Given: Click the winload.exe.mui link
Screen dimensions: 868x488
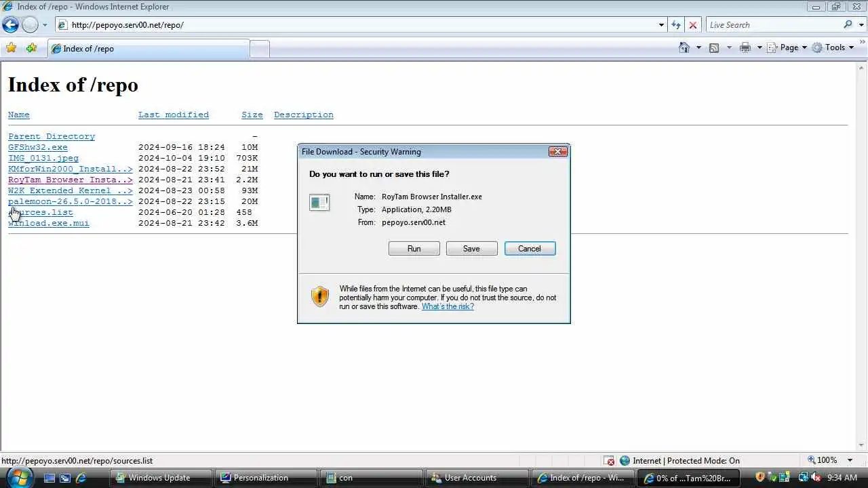Looking at the screenshot, I should 49,223.
